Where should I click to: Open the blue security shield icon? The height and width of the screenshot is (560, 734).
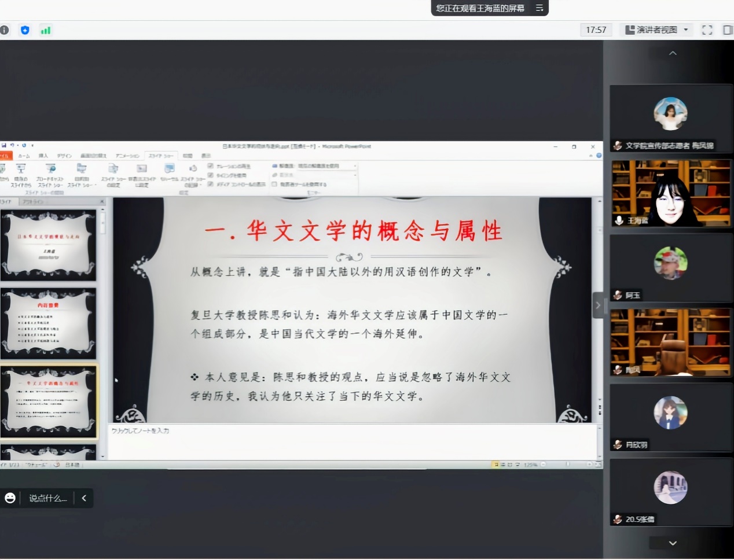click(x=25, y=30)
